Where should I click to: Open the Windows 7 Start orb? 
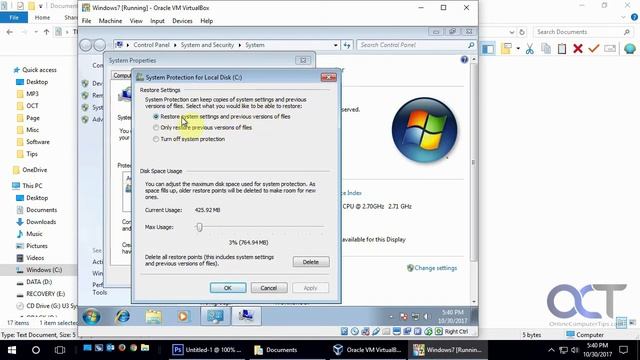tap(91, 316)
